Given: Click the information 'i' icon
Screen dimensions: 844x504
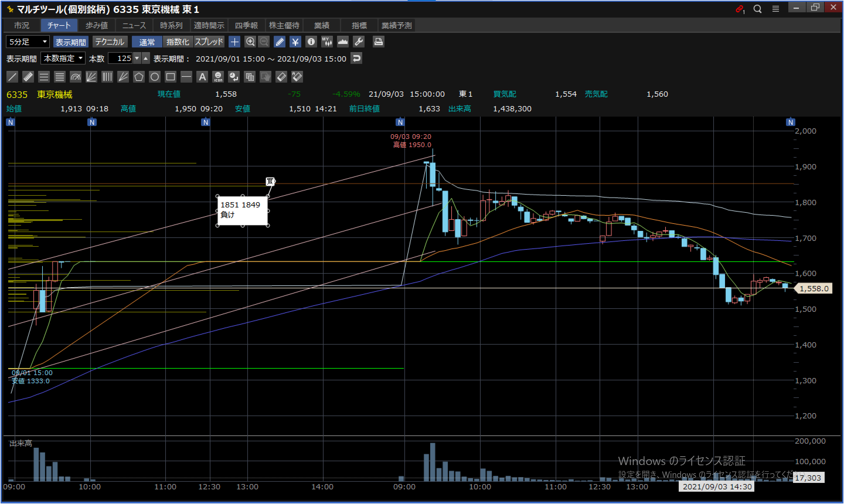Looking at the screenshot, I should click(x=311, y=42).
